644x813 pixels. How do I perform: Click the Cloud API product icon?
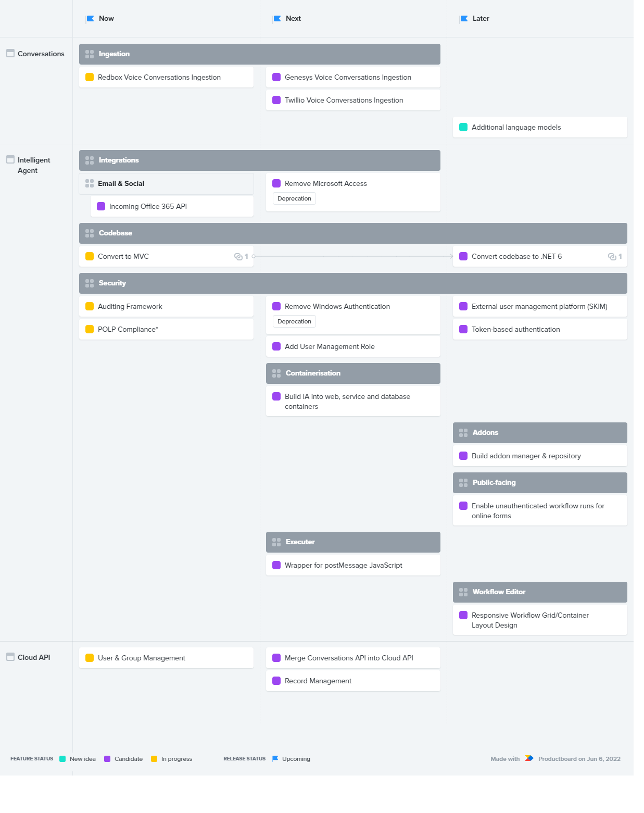pyautogui.click(x=10, y=657)
